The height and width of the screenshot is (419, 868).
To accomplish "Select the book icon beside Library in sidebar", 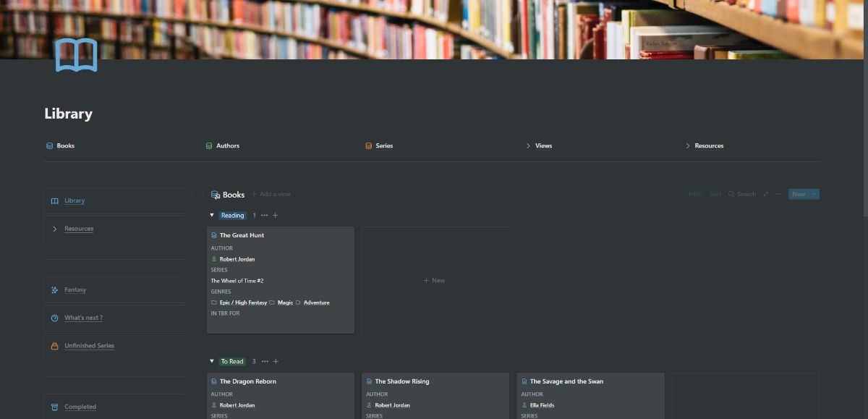I will [x=55, y=200].
